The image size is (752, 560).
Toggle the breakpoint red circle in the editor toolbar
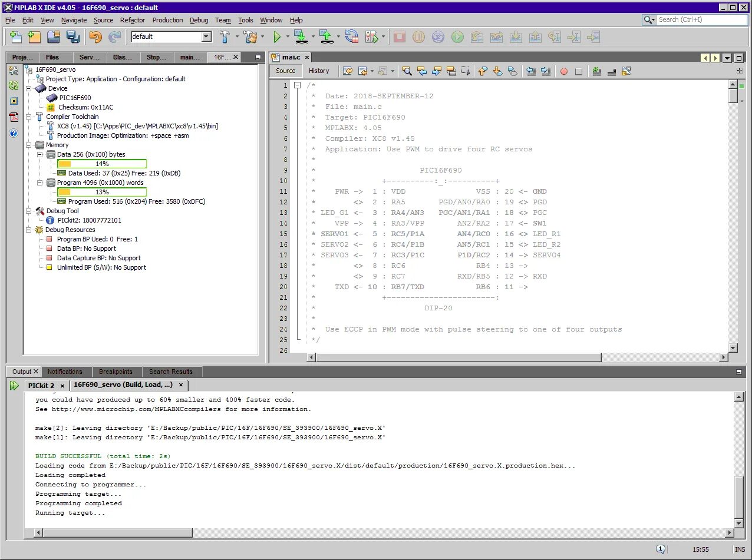[x=564, y=71]
